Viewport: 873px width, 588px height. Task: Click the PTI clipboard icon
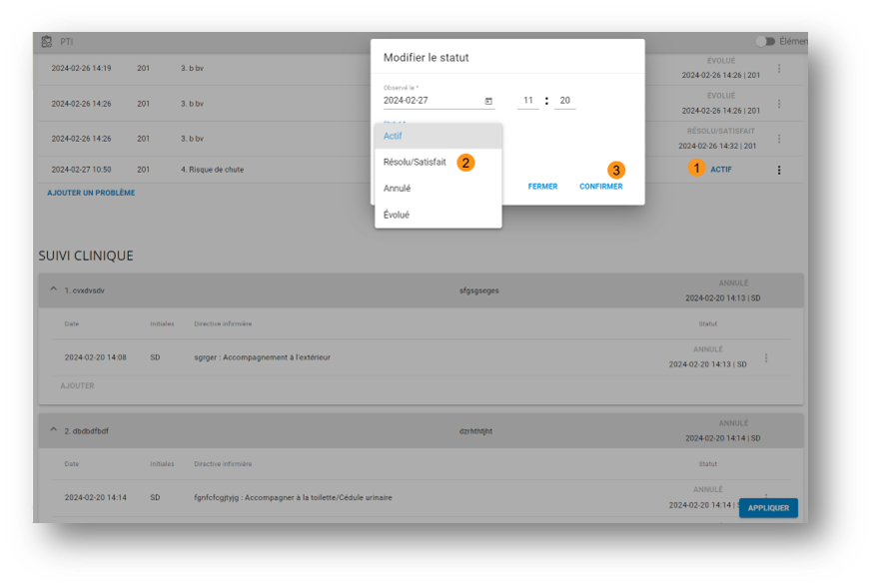point(47,42)
